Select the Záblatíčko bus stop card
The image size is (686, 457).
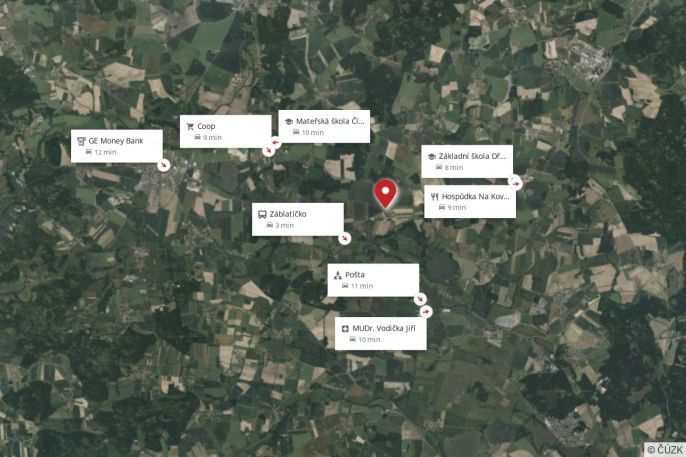tap(298, 219)
